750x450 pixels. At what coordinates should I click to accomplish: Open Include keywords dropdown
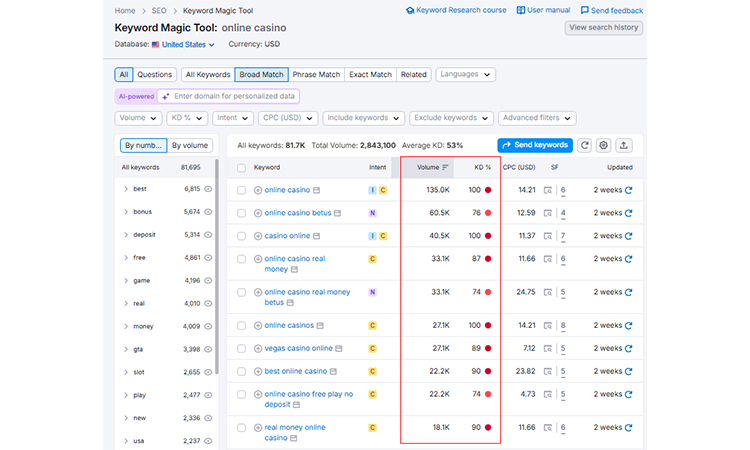coord(364,118)
